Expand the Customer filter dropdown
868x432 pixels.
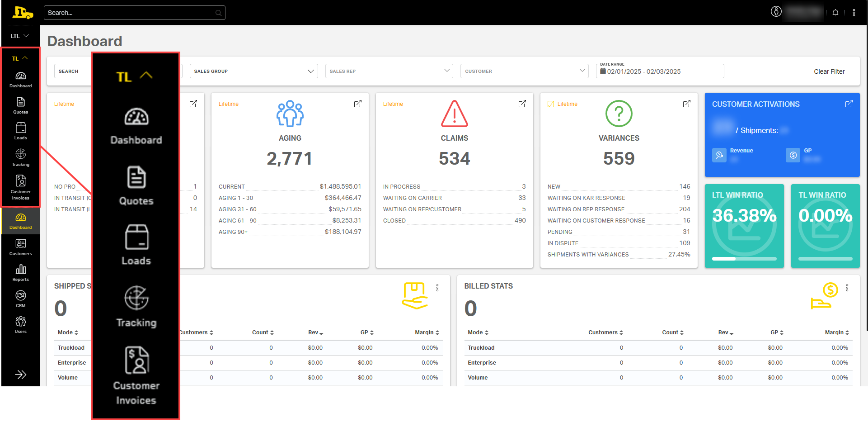524,71
